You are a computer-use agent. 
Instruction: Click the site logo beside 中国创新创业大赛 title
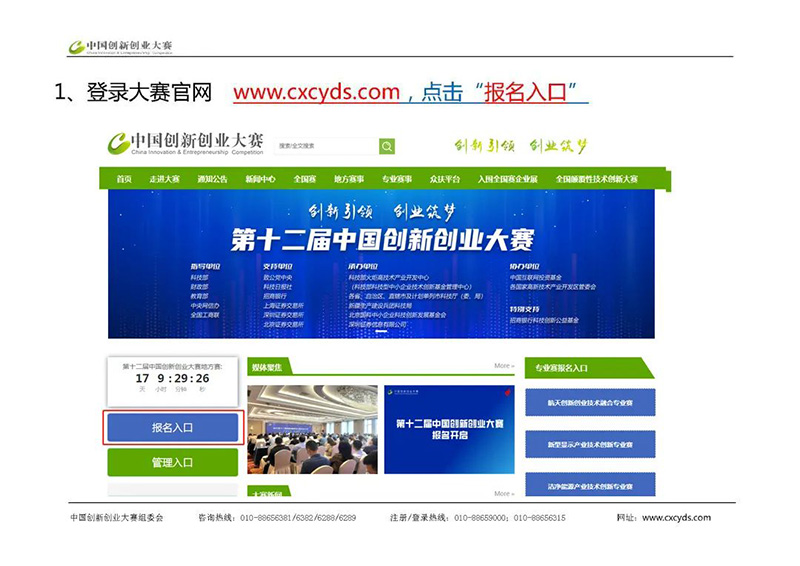pyautogui.click(x=118, y=143)
